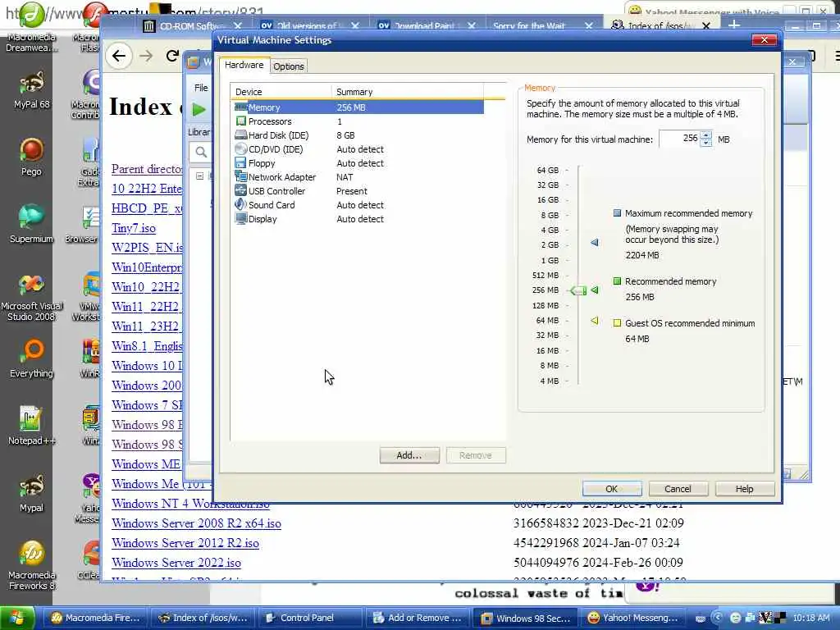Increase memory with the spinner up arrow
Screen dimensions: 840x630
pos(706,135)
